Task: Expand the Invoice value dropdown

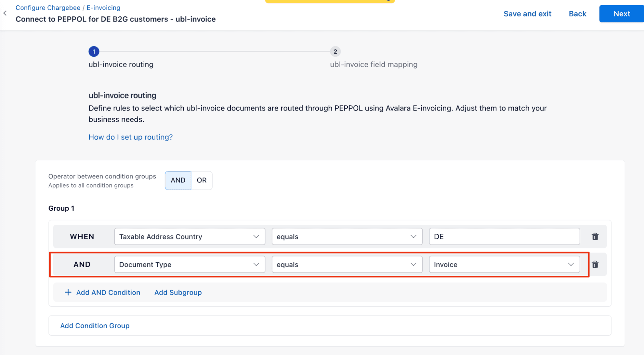Action: coord(504,265)
